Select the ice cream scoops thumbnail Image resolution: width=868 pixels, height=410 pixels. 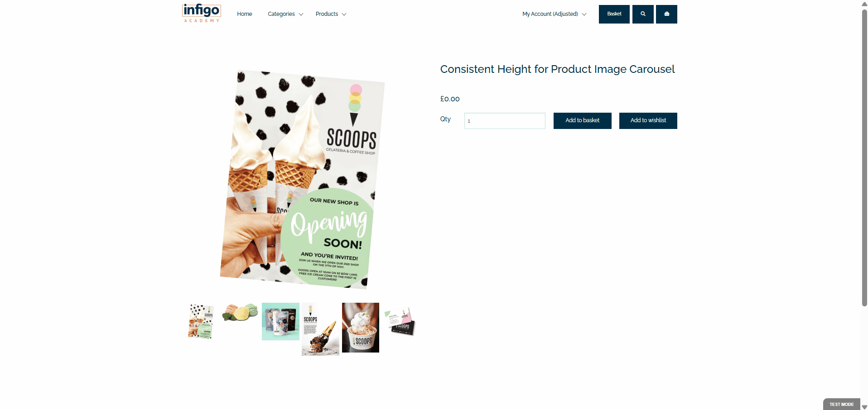click(x=240, y=313)
